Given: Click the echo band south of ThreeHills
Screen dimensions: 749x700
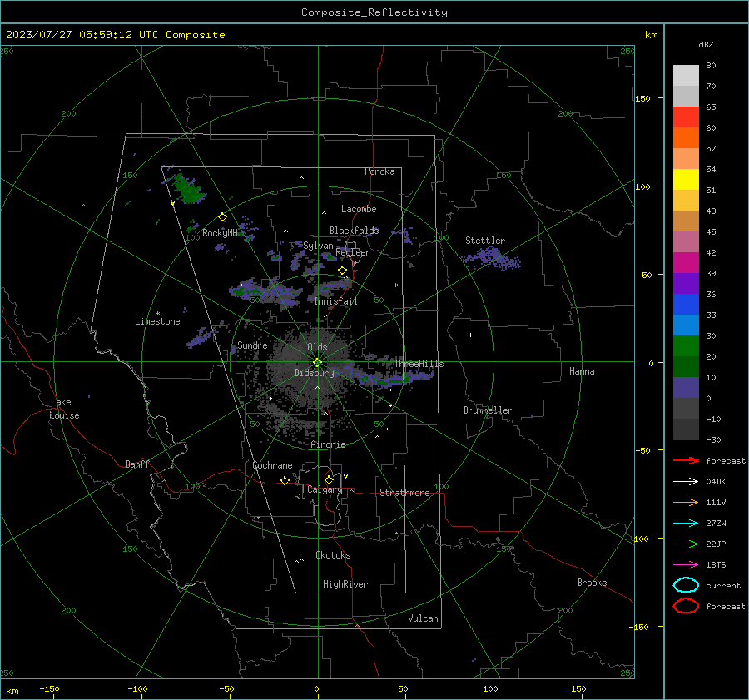Looking at the screenshot, I should [x=394, y=378].
